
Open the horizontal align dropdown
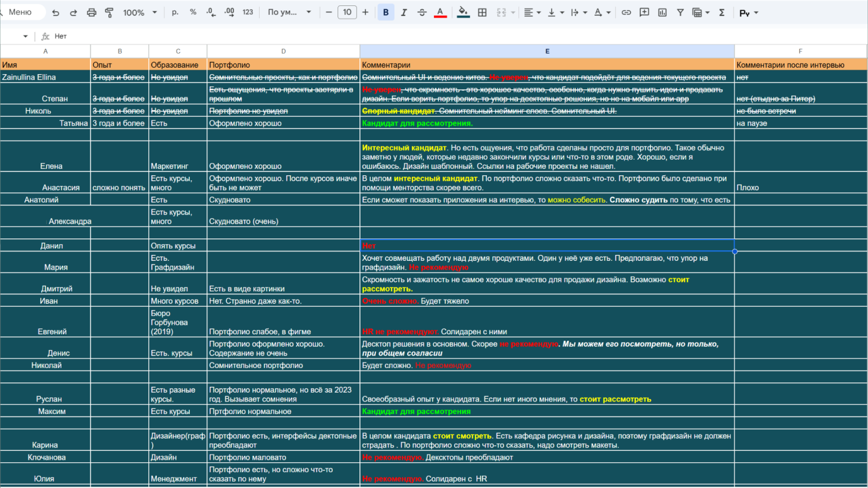[x=532, y=13]
